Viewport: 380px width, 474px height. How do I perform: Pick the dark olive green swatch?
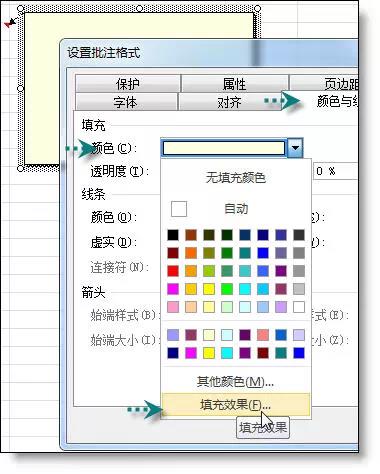209,235
